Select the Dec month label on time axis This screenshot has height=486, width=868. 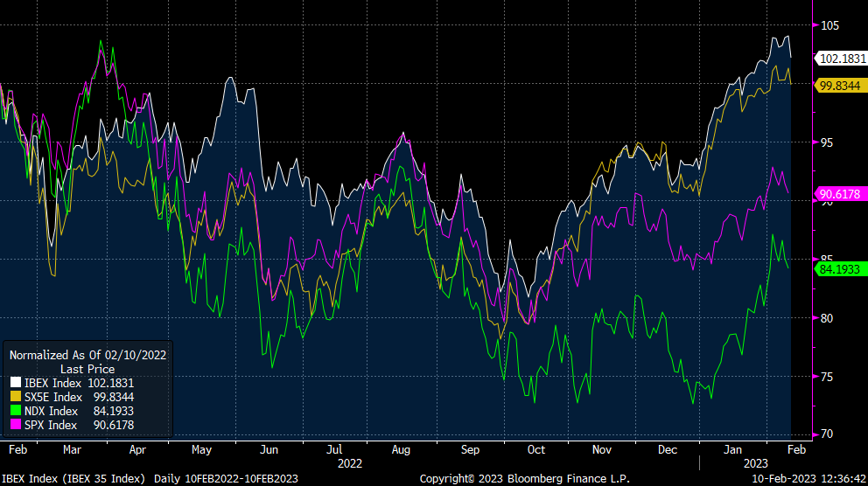(668, 449)
